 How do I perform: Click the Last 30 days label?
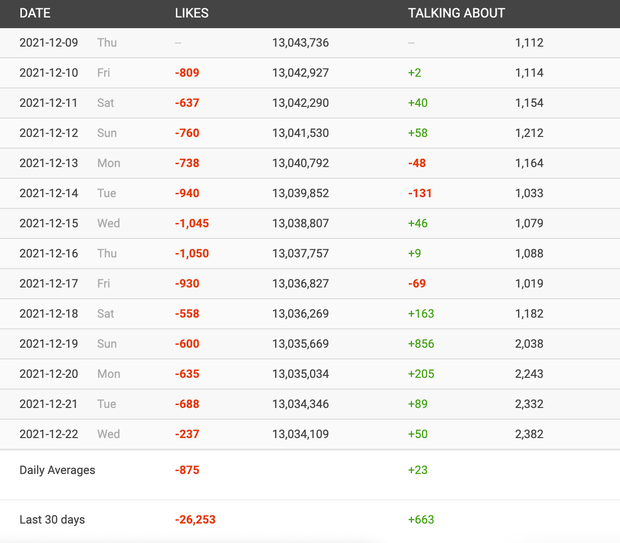[x=52, y=519]
